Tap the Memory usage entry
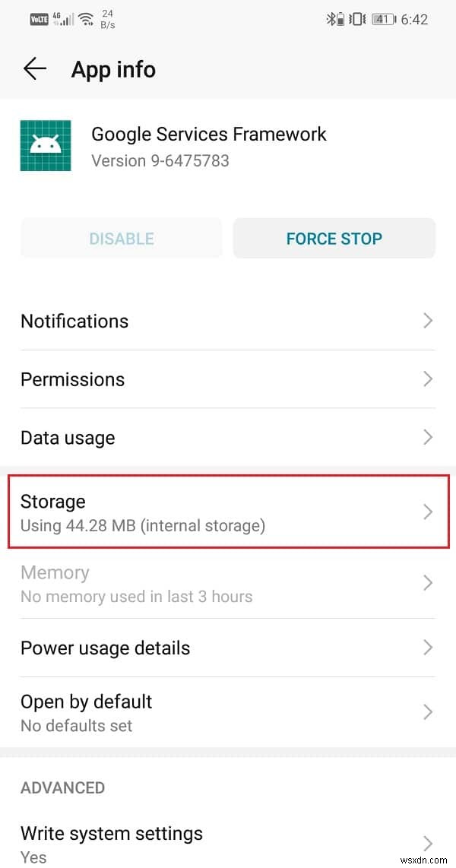 pos(228,583)
